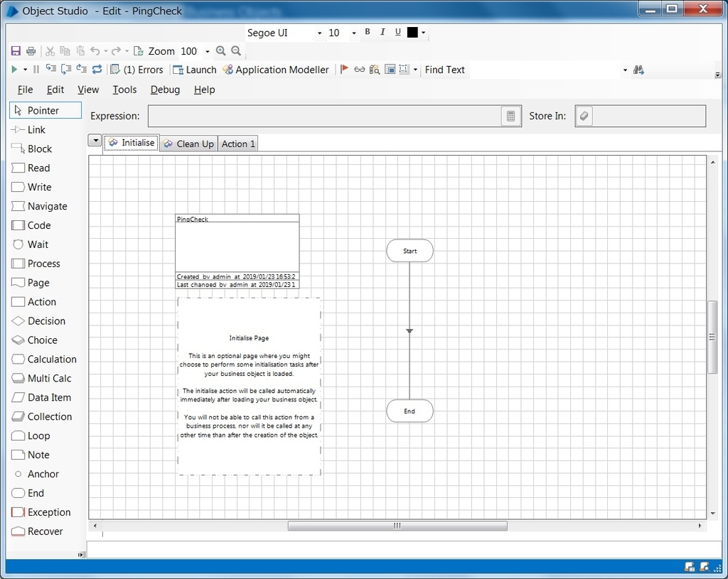
Task: Toggle Bold text formatting
Action: pyautogui.click(x=368, y=32)
